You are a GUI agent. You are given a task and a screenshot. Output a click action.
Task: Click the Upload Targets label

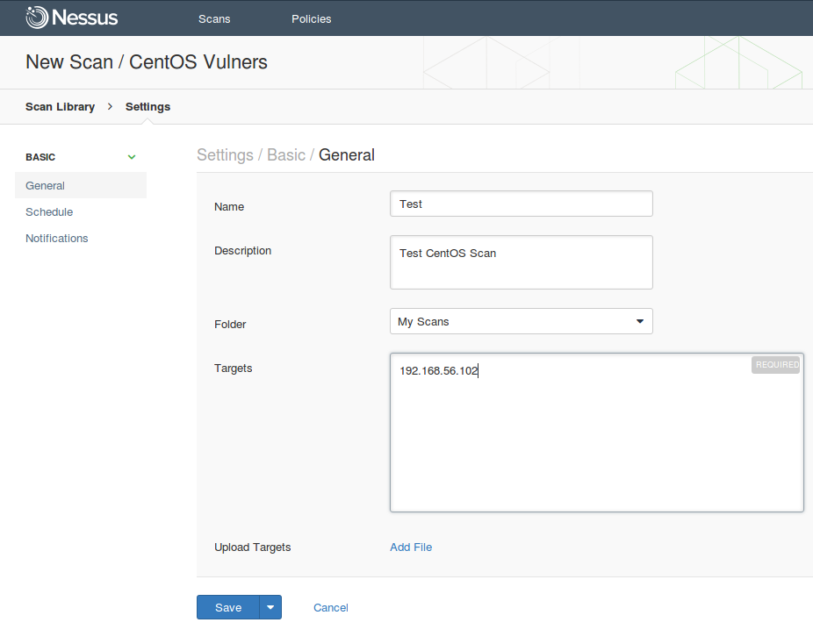(253, 547)
